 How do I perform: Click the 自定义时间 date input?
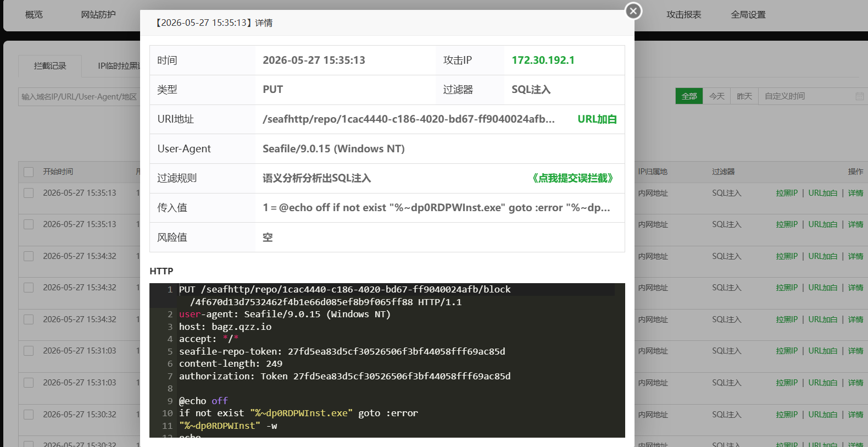pos(813,96)
